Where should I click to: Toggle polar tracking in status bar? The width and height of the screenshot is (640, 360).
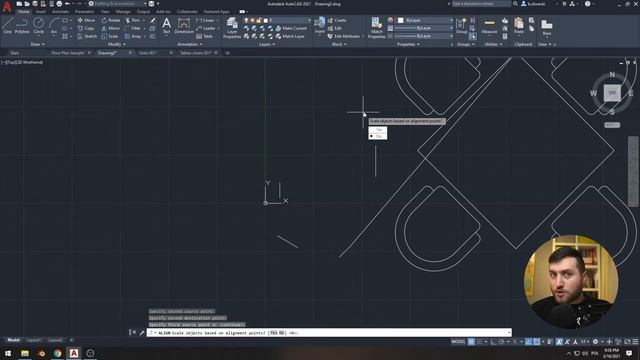(x=502, y=342)
